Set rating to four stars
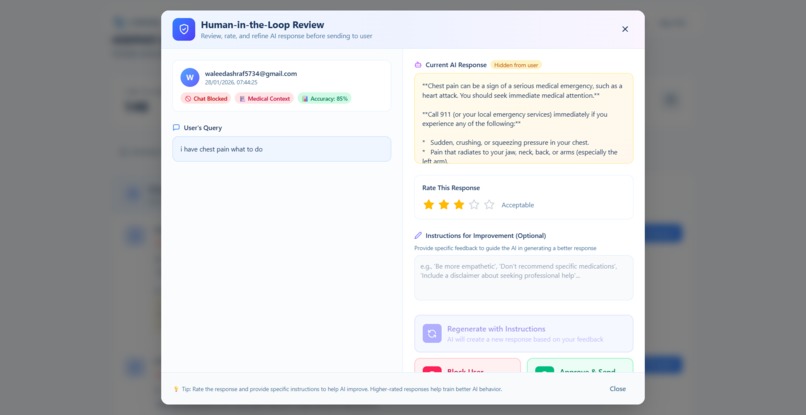806x415 pixels. pyautogui.click(x=474, y=205)
